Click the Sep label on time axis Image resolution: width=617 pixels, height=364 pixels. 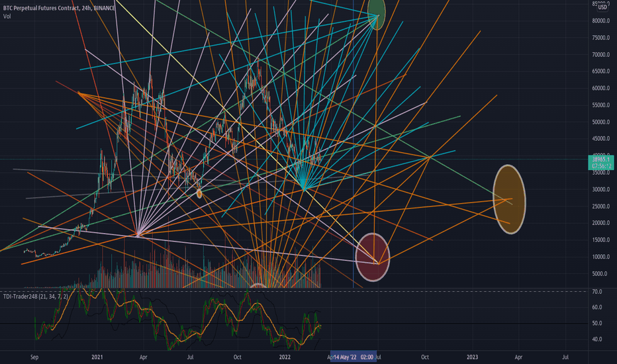click(34, 357)
